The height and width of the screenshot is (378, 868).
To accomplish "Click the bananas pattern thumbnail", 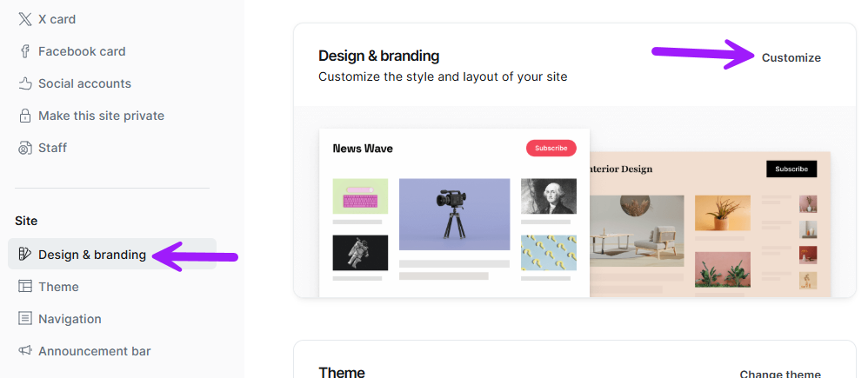I will click(x=549, y=253).
